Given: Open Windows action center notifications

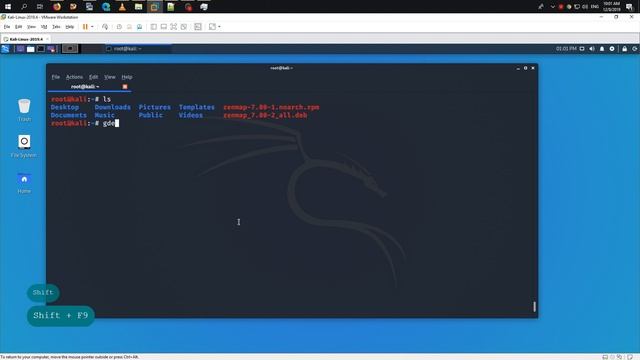Looking at the screenshot, I should click(x=629, y=7).
